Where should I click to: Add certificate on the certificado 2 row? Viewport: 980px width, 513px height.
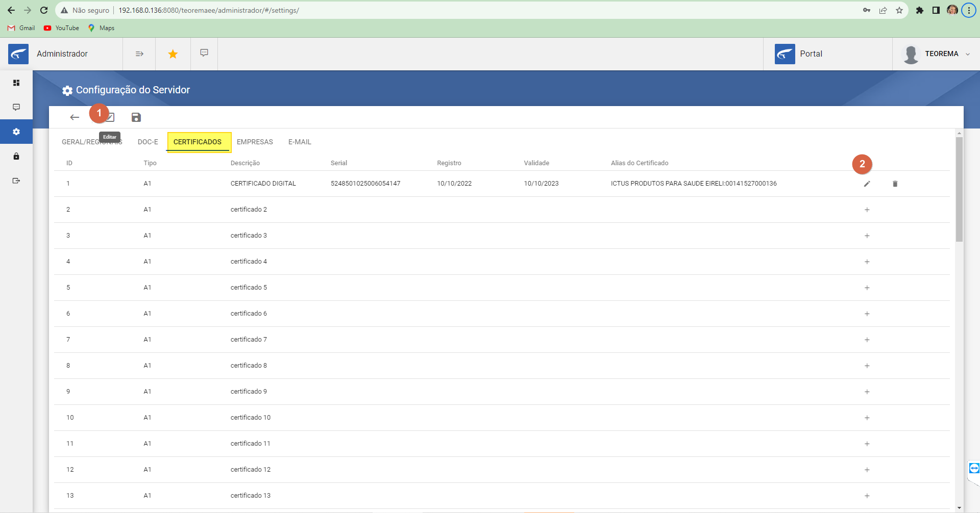click(867, 210)
